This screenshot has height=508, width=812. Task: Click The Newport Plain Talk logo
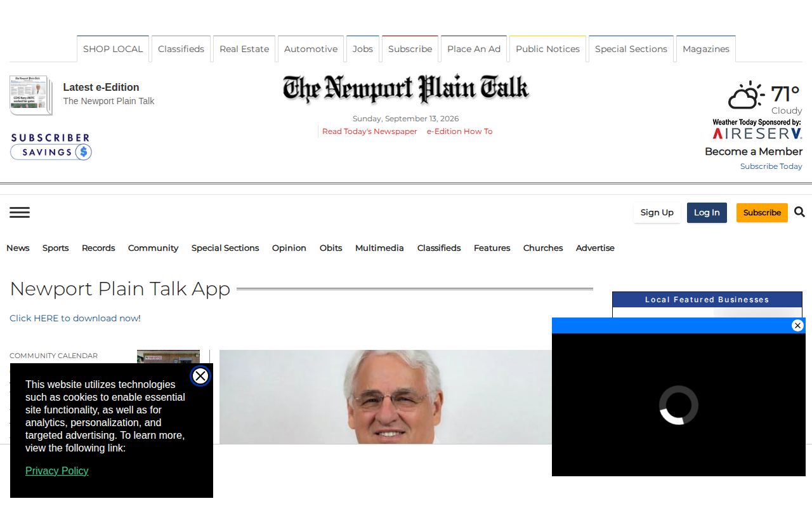tap(406, 89)
